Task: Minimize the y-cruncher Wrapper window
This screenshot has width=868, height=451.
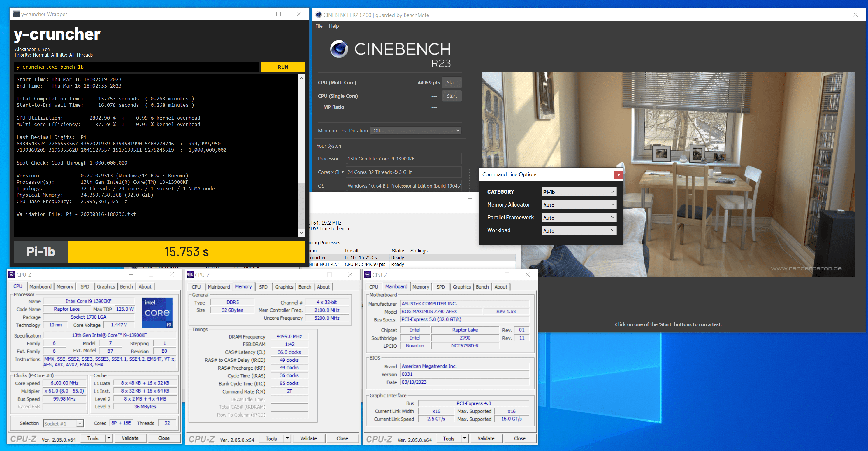Action: 259,14
